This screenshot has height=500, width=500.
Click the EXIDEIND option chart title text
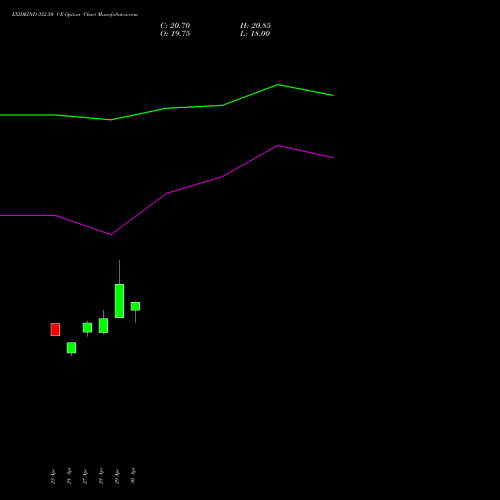pos(75,15)
